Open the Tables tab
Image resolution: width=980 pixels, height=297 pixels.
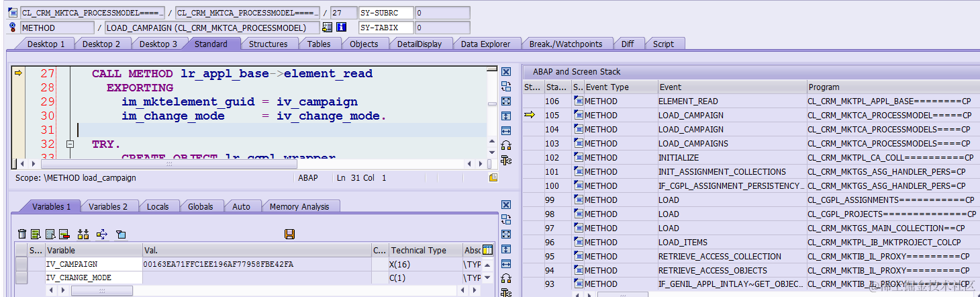pos(319,44)
